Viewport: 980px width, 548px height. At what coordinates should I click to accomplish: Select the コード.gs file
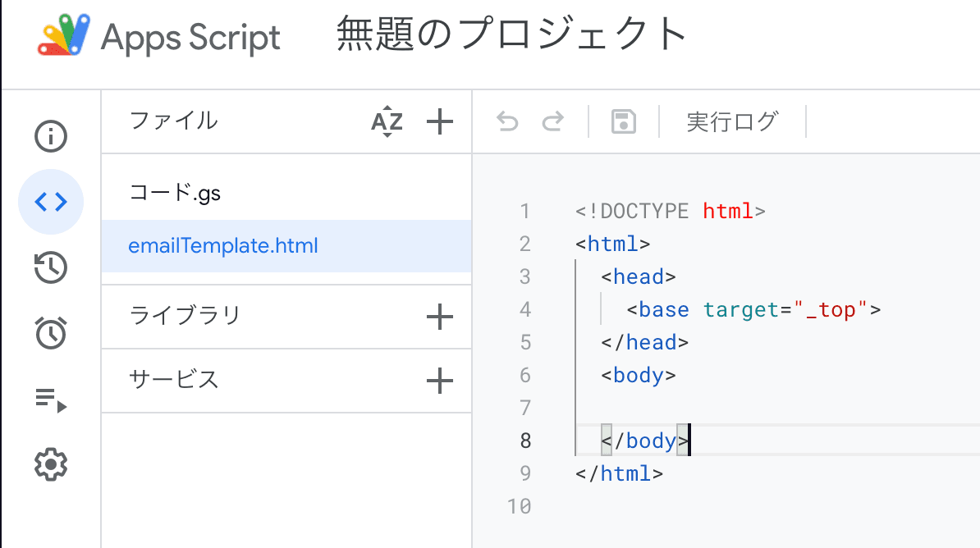coord(176,194)
